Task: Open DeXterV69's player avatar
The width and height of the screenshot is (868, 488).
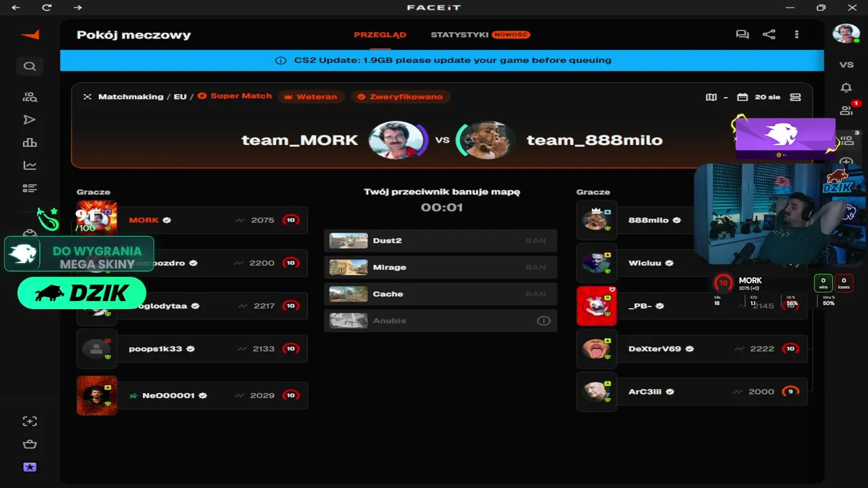Action: [x=597, y=349]
